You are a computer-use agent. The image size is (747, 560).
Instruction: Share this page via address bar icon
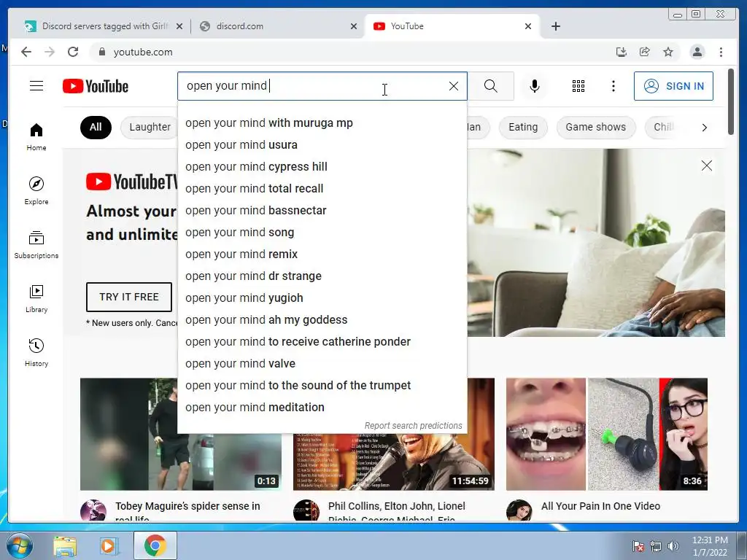click(645, 52)
